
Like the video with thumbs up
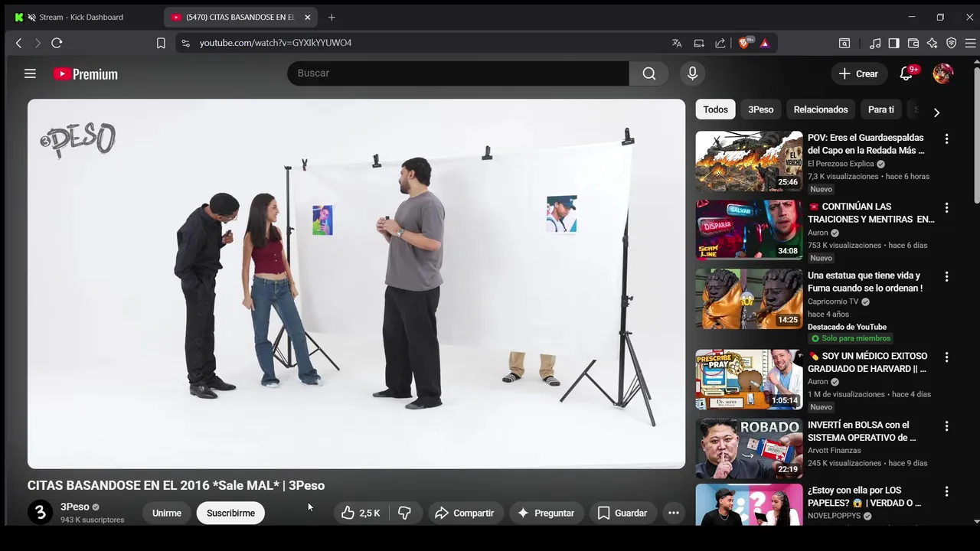(x=361, y=513)
